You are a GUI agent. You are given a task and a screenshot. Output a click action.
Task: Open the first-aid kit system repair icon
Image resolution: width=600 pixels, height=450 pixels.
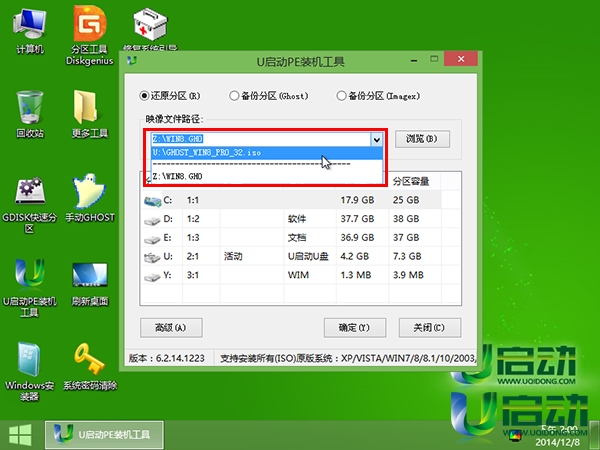(150, 25)
